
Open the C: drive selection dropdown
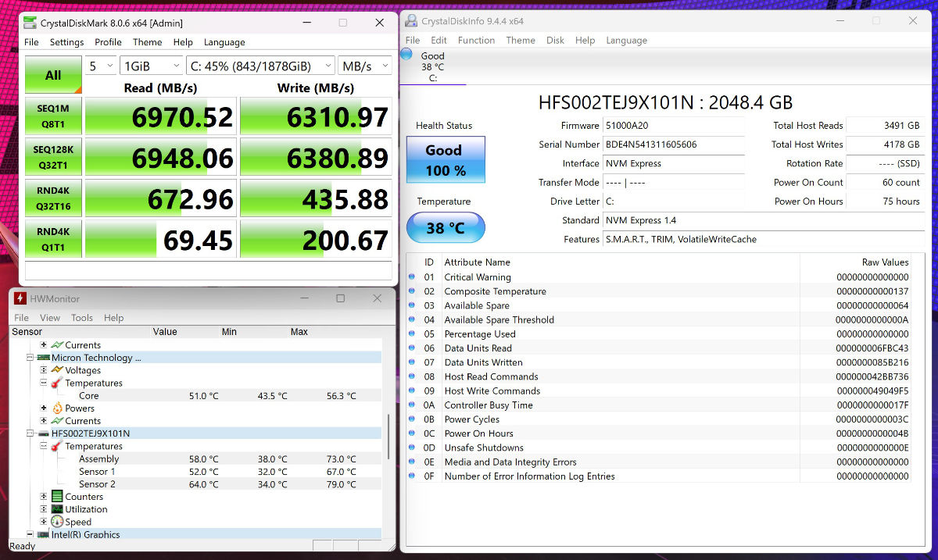[x=260, y=66]
